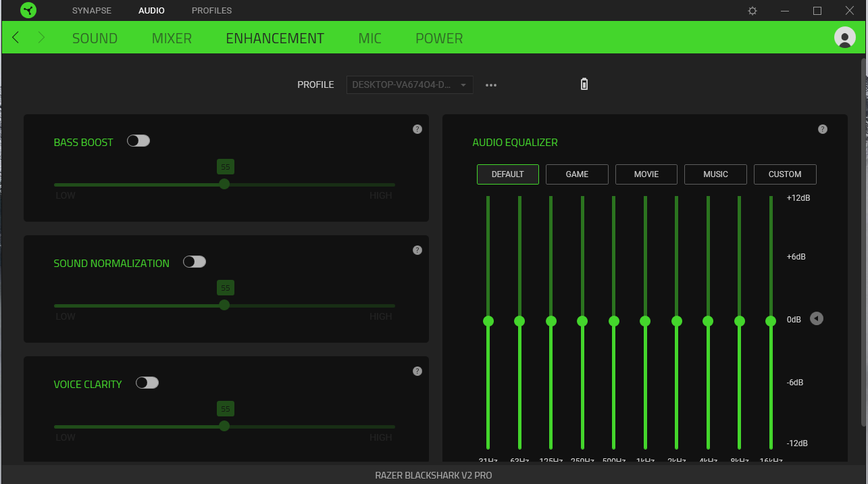Switch to the Sound tab
Viewport: 868px width, 484px height.
[x=95, y=39]
